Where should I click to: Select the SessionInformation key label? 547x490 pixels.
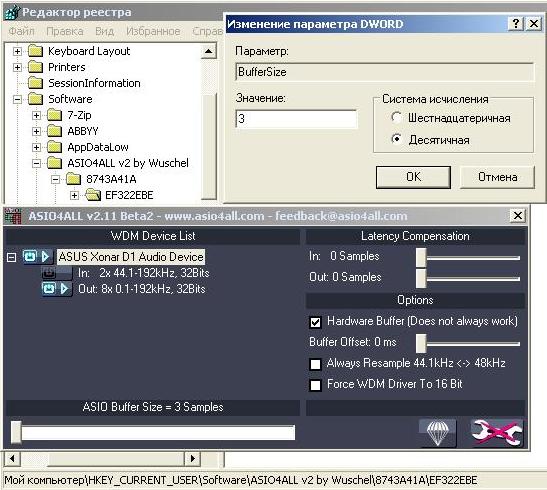(x=94, y=83)
